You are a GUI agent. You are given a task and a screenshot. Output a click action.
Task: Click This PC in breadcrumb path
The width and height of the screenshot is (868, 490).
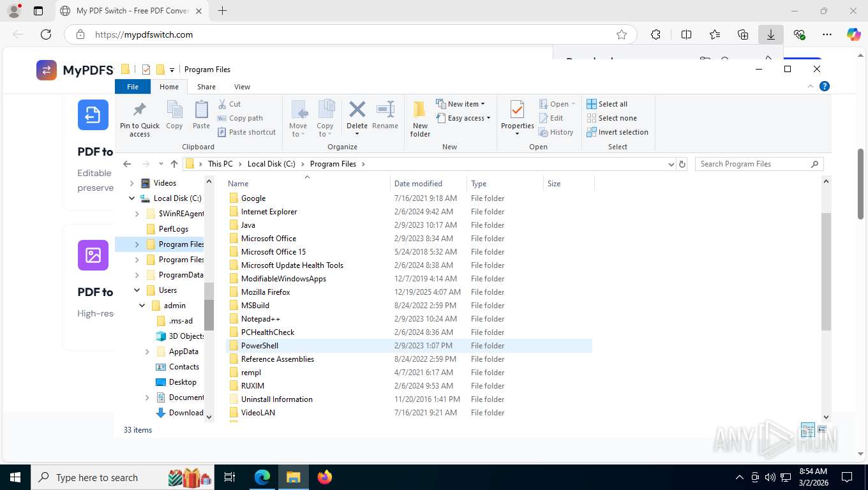(220, 164)
